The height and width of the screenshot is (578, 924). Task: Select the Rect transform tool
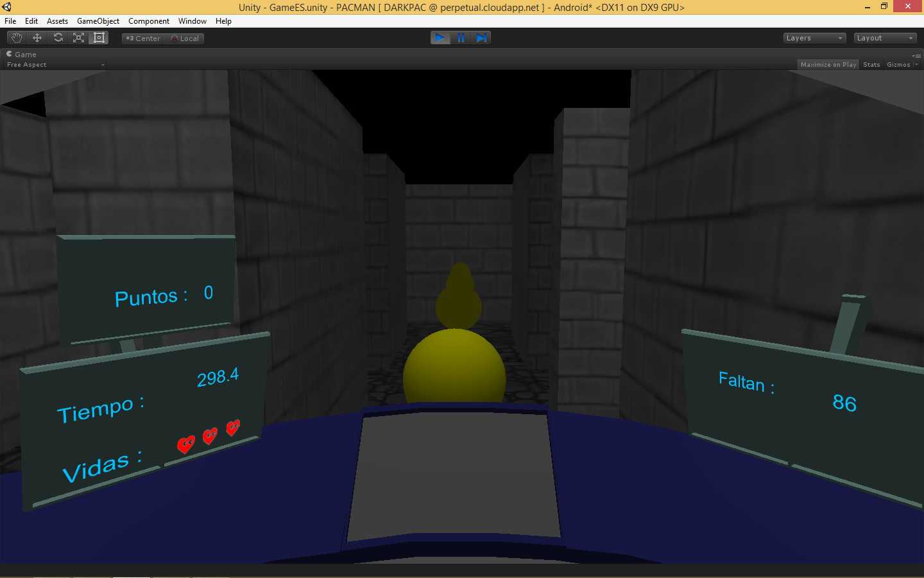[99, 38]
